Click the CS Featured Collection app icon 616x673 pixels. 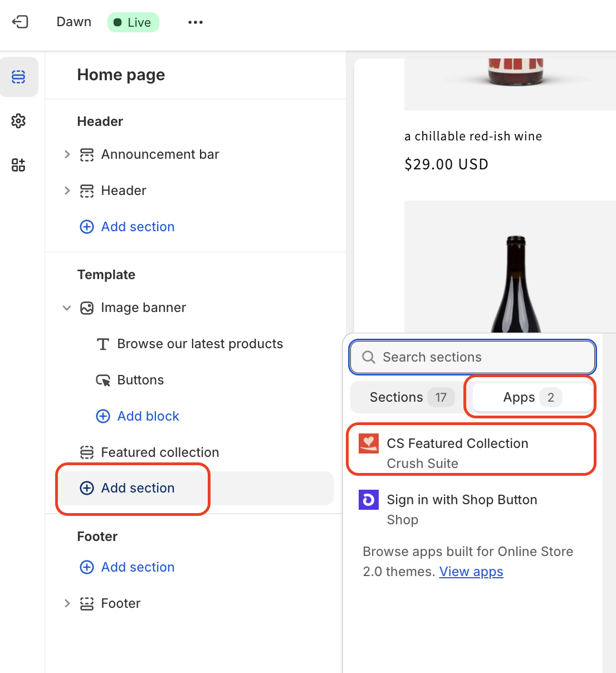tap(369, 443)
